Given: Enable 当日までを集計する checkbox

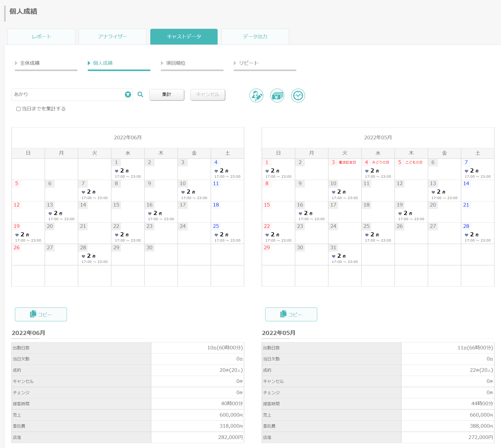Looking at the screenshot, I should click(x=19, y=109).
